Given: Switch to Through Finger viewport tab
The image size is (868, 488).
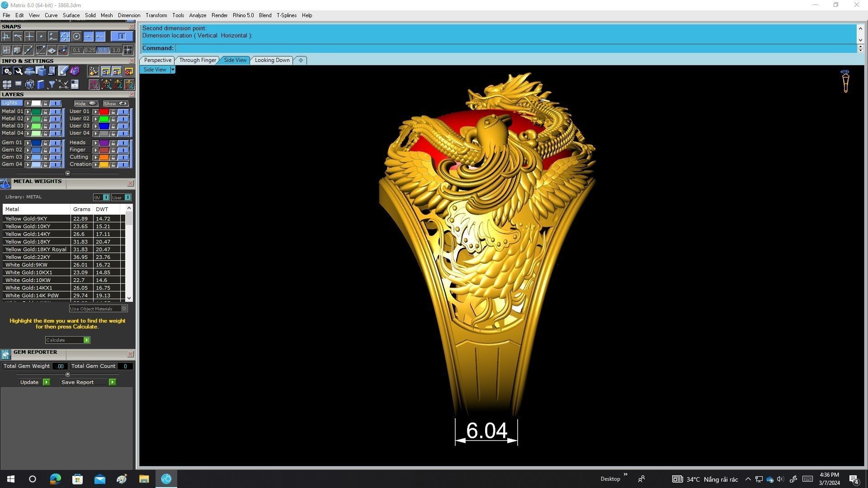Looking at the screenshot, I should tap(198, 60).
